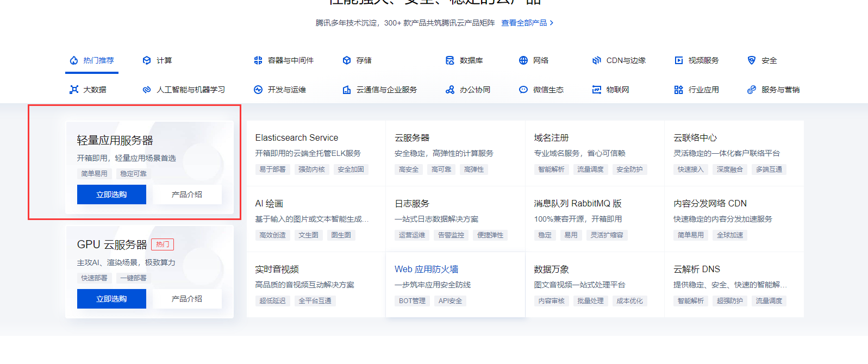This screenshot has width=868, height=364.
Task: Open 消息队列 RabbitMQ 版 product card
Action: pyautogui.click(x=595, y=219)
